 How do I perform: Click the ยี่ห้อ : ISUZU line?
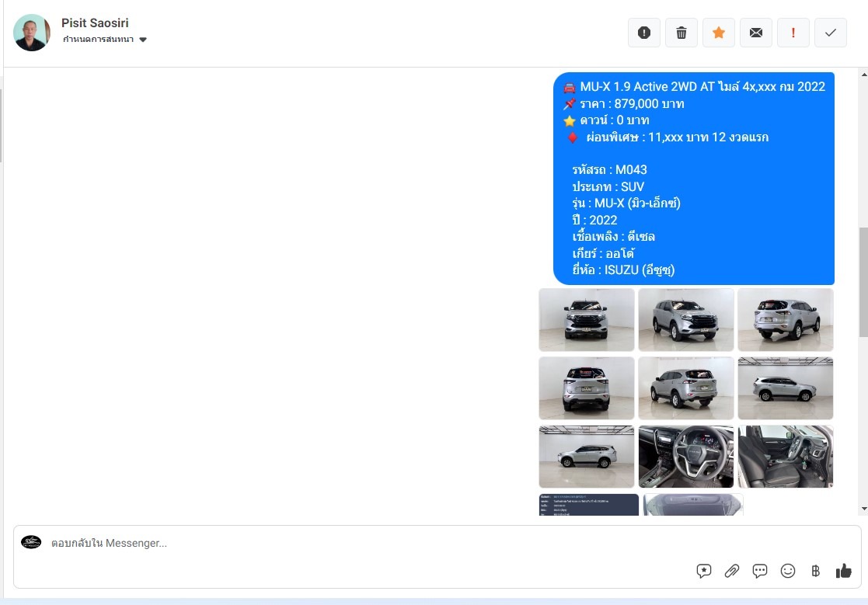click(623, 269)
